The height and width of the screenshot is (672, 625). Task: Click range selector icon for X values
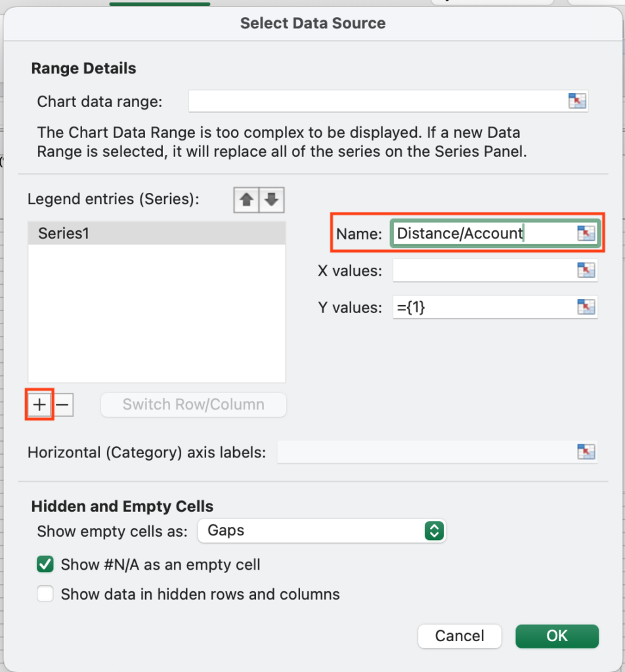click(586, 270)
